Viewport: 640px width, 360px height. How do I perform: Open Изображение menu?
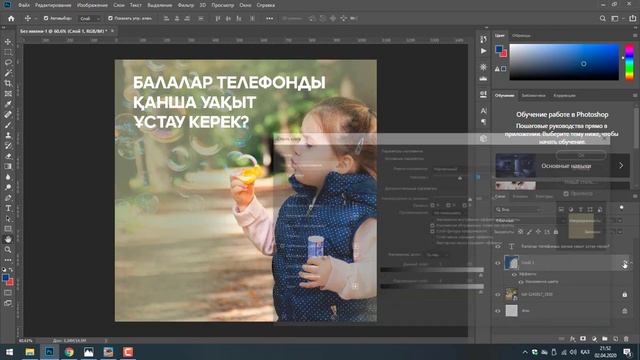92,5
